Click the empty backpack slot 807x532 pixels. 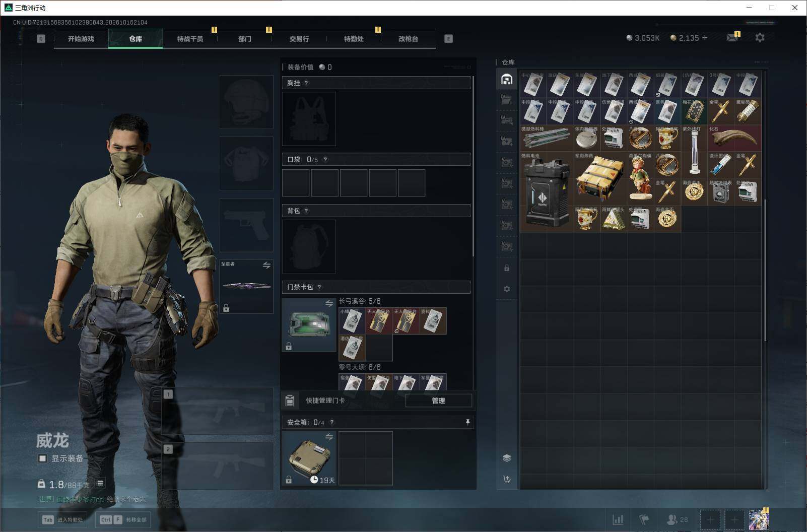pyautogui.click(x=309, y=247)
